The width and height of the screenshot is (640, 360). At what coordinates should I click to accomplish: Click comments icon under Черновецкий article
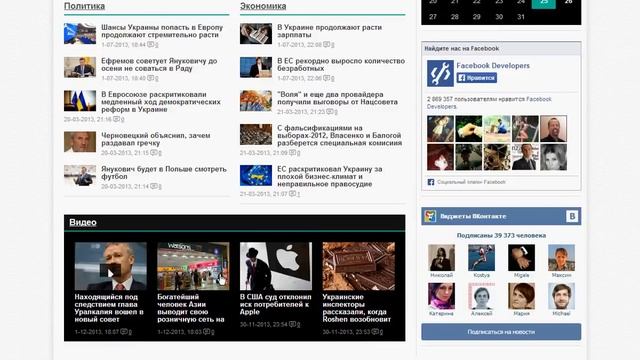pos(154,153)
